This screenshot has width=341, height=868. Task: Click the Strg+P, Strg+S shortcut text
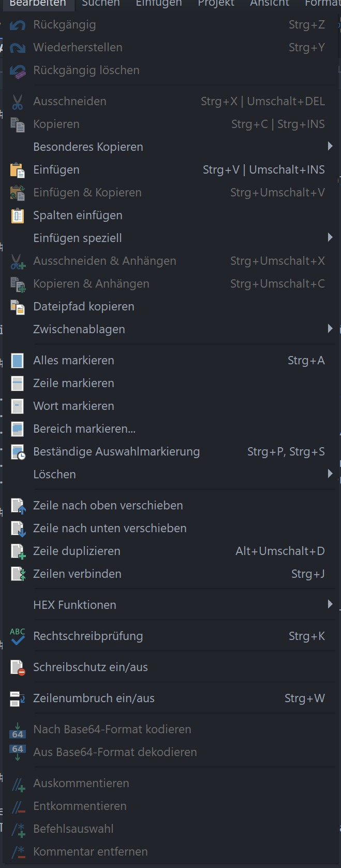286,452
